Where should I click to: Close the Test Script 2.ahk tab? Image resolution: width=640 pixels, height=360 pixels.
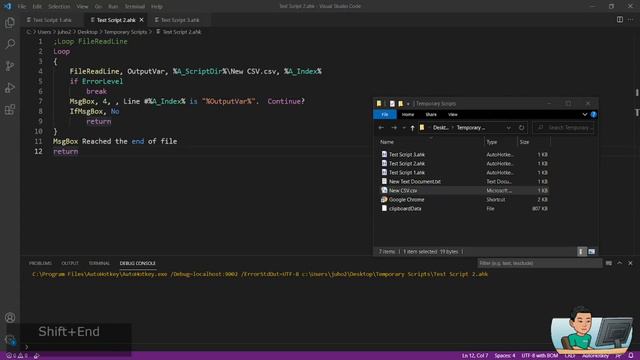(x=142, y=20)
